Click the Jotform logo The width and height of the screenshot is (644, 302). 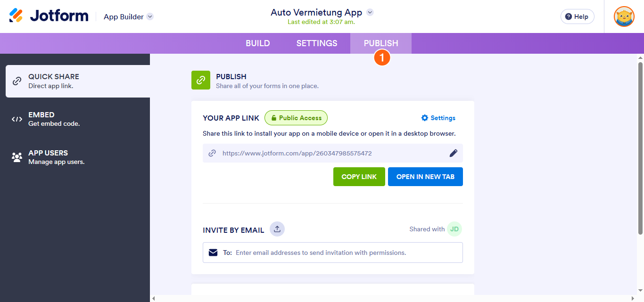(49, 16)
